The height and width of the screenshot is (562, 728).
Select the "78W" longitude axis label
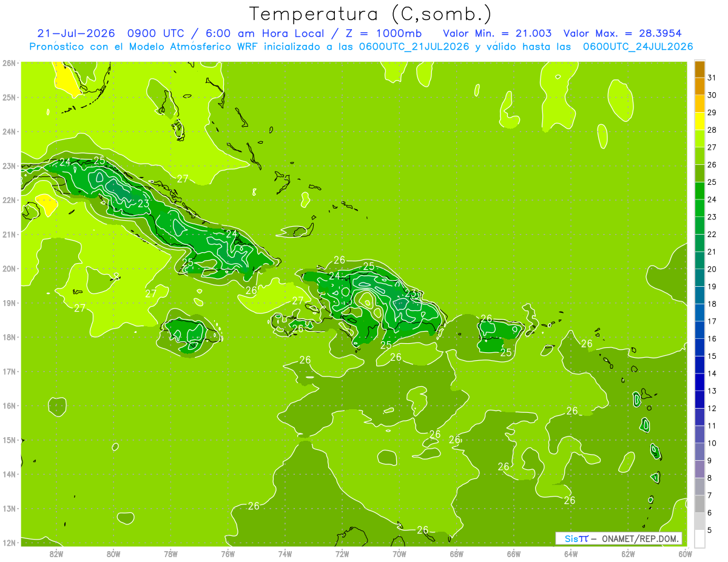tap(170, 554)
